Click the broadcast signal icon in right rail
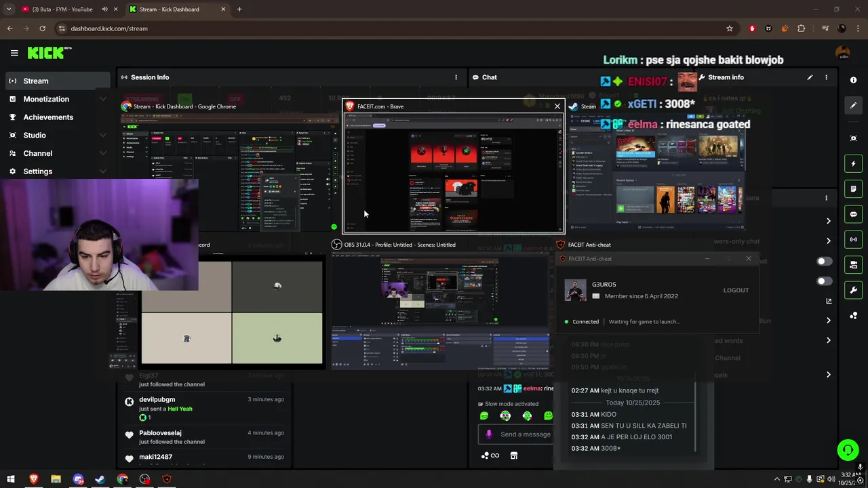The image size is (868, 488). click(x=853, y=239)
